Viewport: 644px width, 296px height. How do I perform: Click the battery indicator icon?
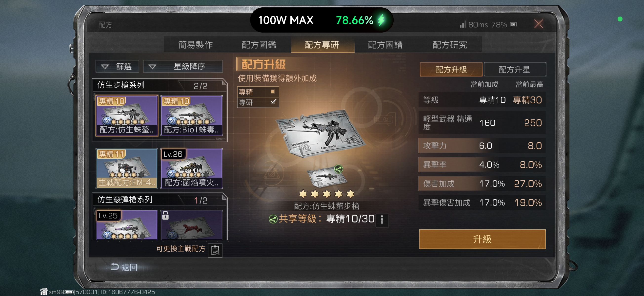coord(514,24)
